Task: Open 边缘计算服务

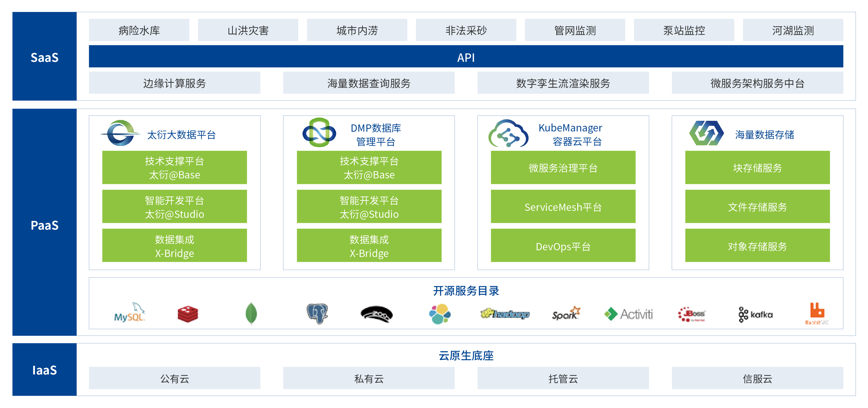Action: pos(174,82)
